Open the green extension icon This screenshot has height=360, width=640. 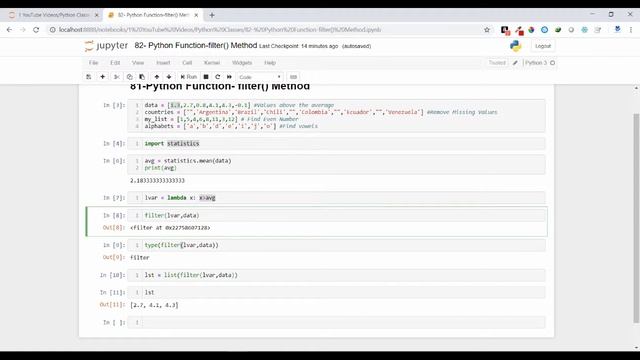pyautogui.click(x=558, y=30)
